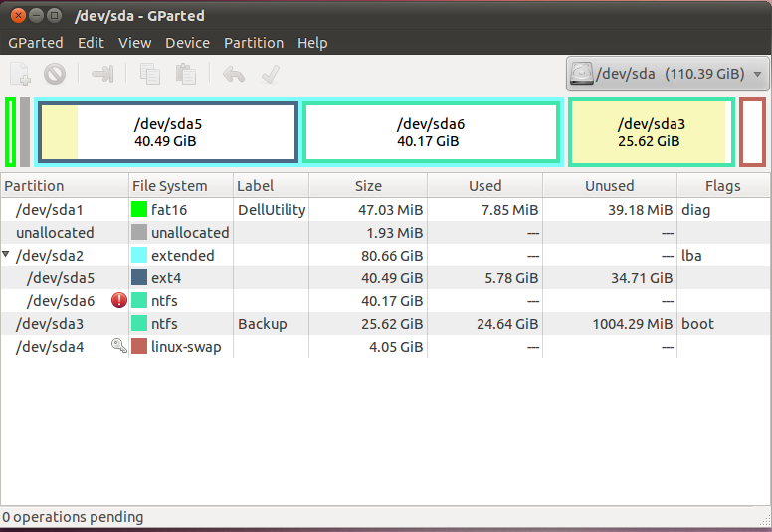This screenshot has height=532, width=772.
Task: Open the Device menu
Action: pos(187,43)
